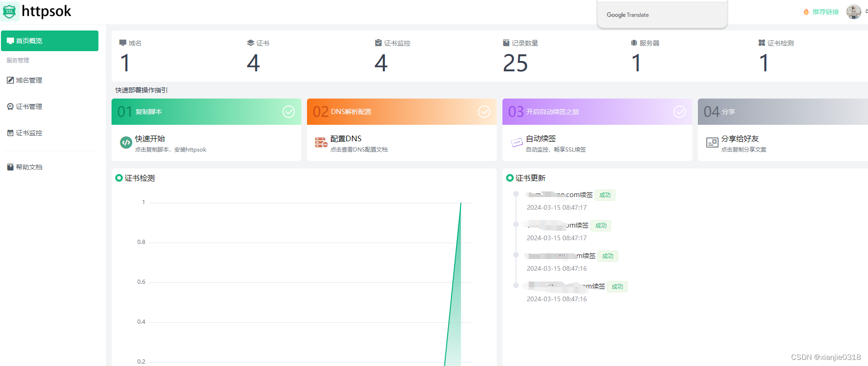Click the 03 开启自动续签之旅 step header
This screenshot has width=868, height=366.
pyautogui.click(x=597, y=112)
